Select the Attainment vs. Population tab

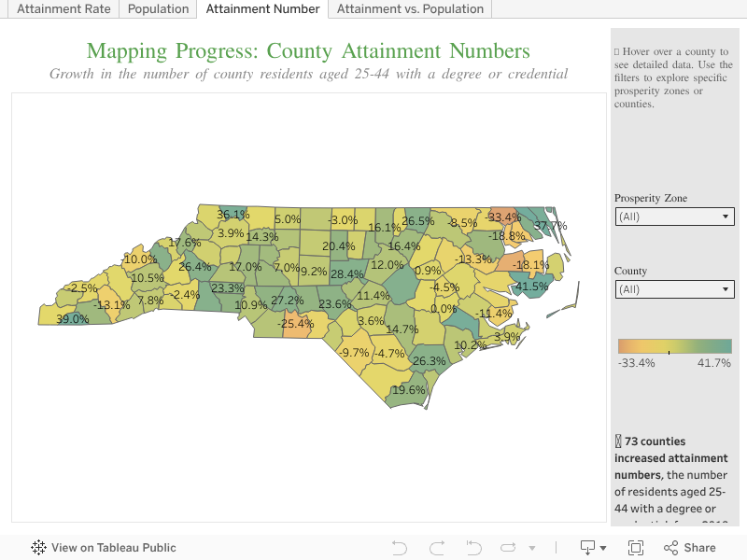pyautogui.click(x=410, y=9)
